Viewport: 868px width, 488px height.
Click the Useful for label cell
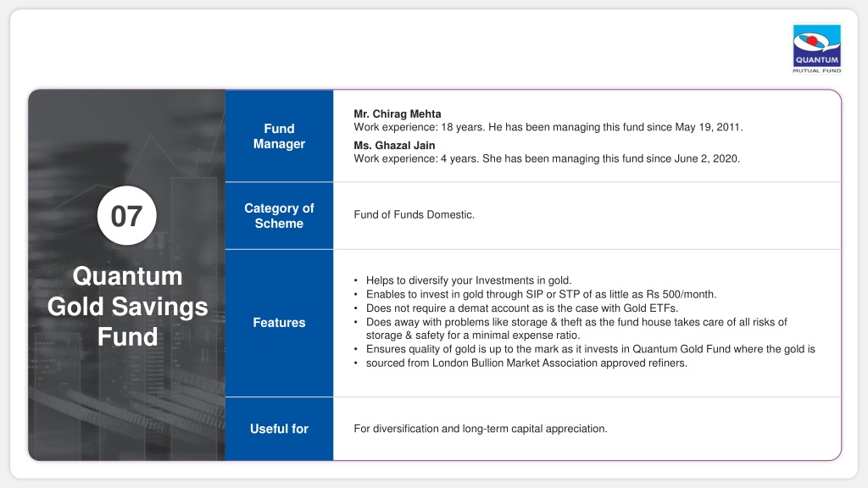coord(279,429)
